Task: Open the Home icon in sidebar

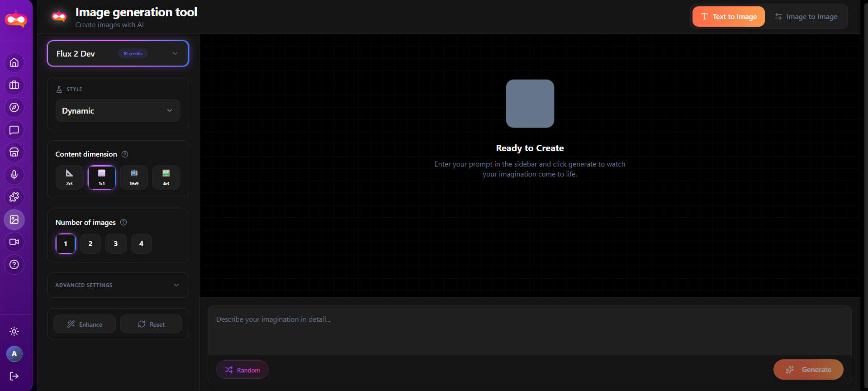Action: tap(14, 62)
